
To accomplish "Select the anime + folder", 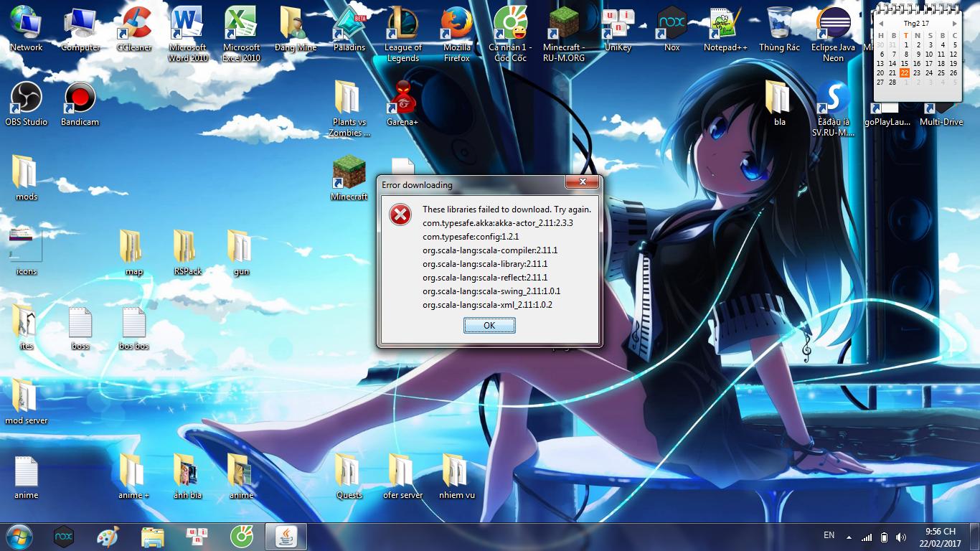I will pyautogui.click(x=134, y=477).
